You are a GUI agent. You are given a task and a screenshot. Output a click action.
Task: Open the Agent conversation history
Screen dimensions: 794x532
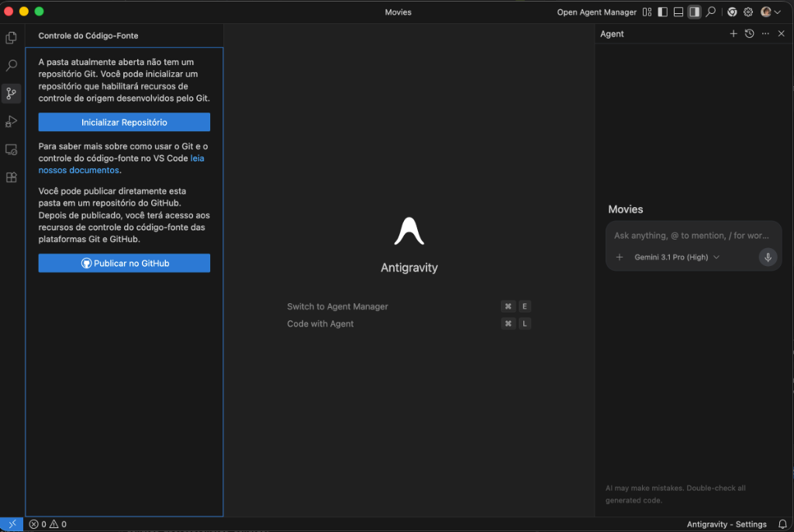(x=750, y=33)
